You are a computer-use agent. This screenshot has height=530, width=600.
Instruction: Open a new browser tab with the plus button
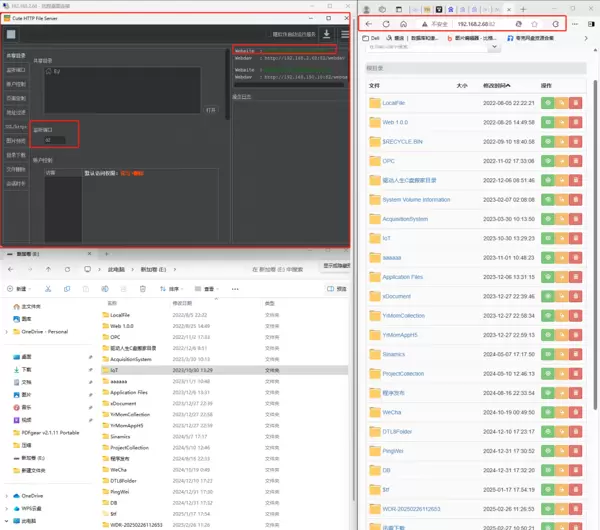point(522,6)
